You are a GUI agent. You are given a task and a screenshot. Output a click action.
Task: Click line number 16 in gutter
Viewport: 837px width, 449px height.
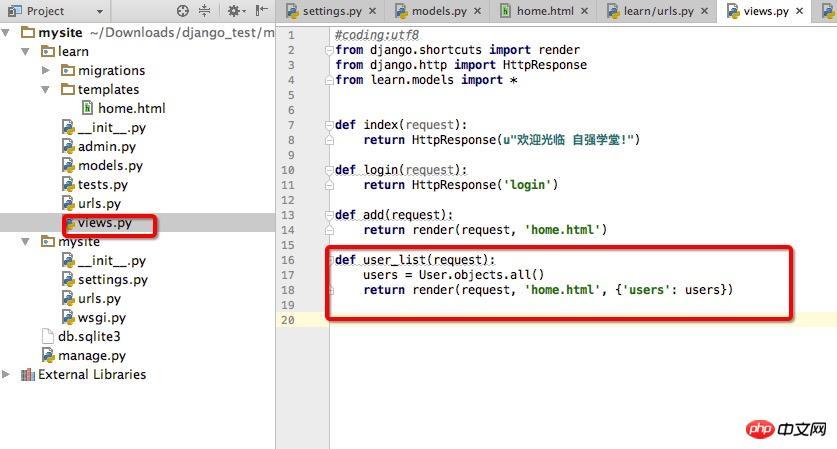[288, 260]
